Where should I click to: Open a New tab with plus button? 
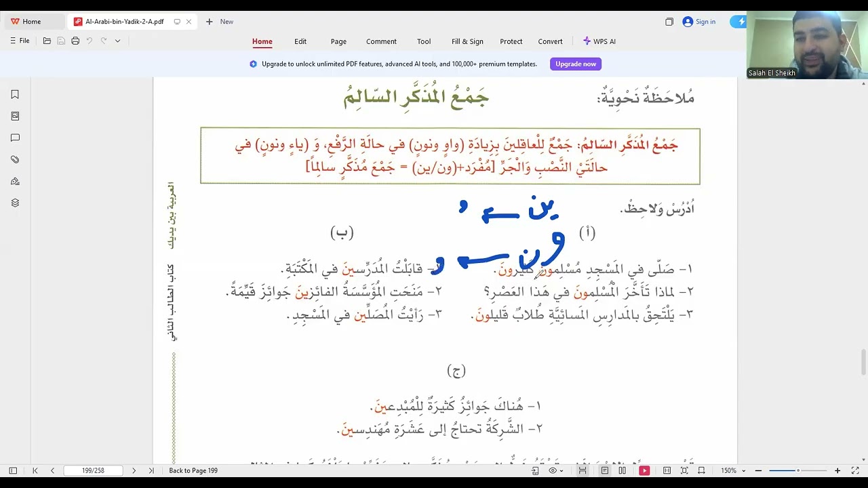(219, 22)
